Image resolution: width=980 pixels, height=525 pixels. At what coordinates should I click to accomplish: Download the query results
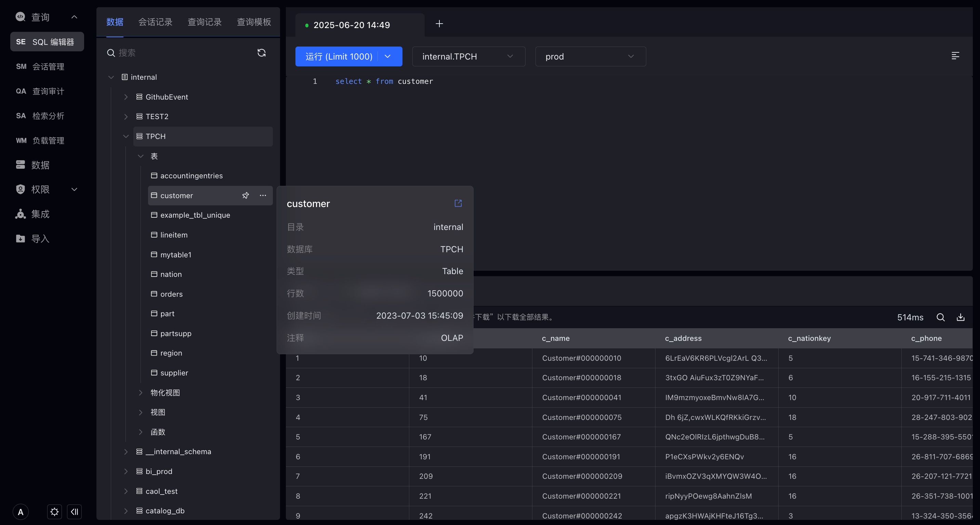pos(961,317)
